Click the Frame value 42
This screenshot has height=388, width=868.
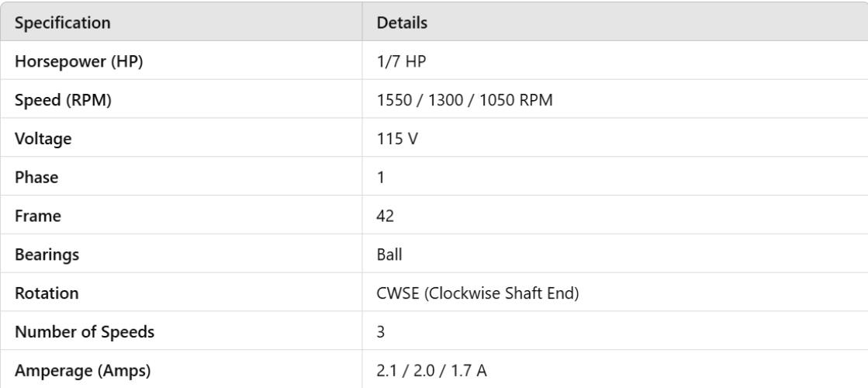coord(384,217)
